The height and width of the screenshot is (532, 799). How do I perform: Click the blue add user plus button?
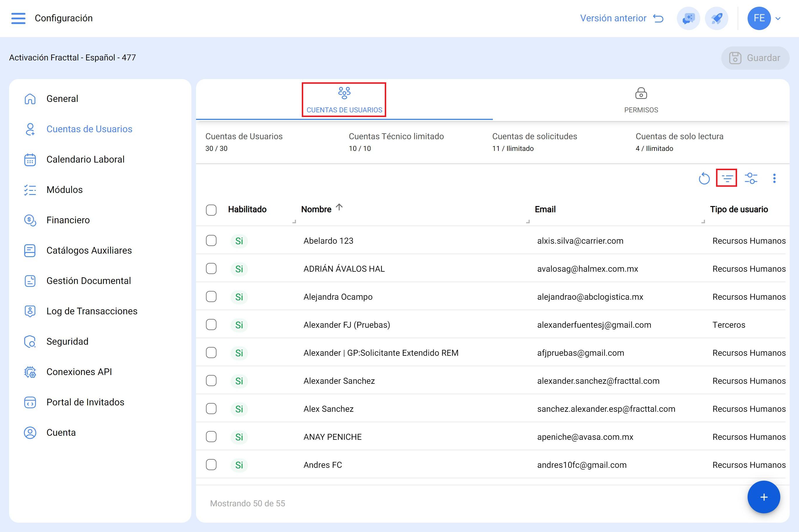point(764,497)
